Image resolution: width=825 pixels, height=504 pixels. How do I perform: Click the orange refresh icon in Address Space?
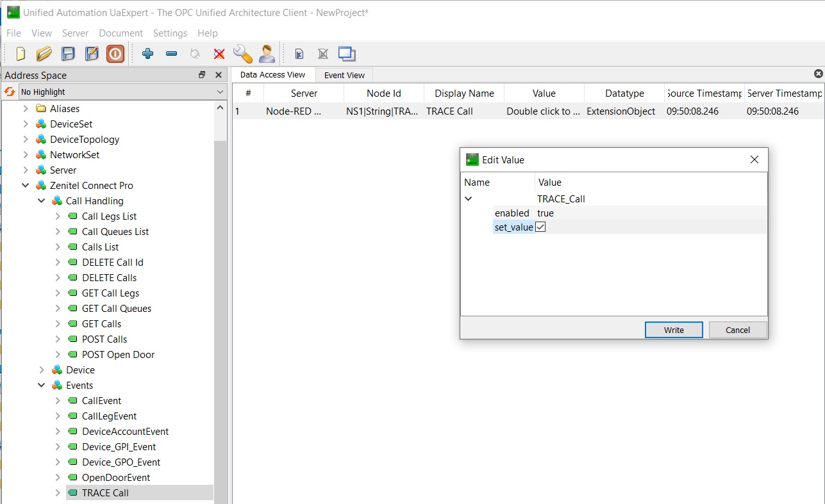[x=10, y=92]
